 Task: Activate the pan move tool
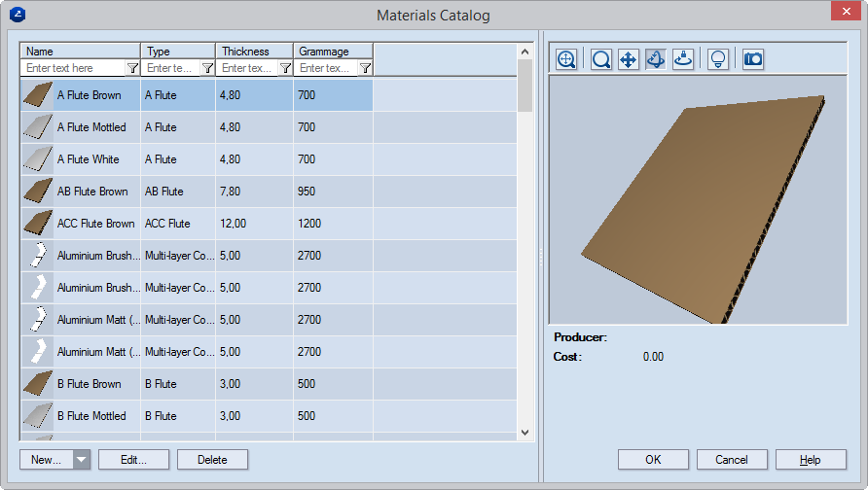click(x=629, y=59)
